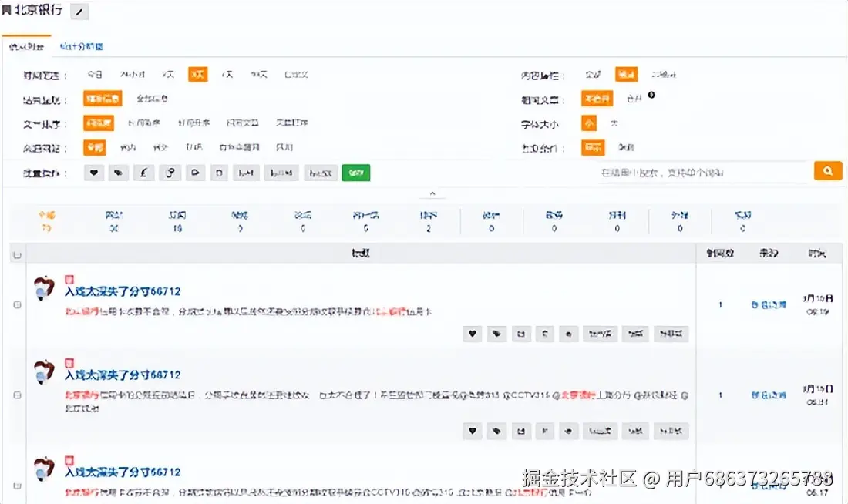Click the tag icon on the 09:19 post
The height and width of the screenshot is (504, 848).
click(x=496, y=334)
